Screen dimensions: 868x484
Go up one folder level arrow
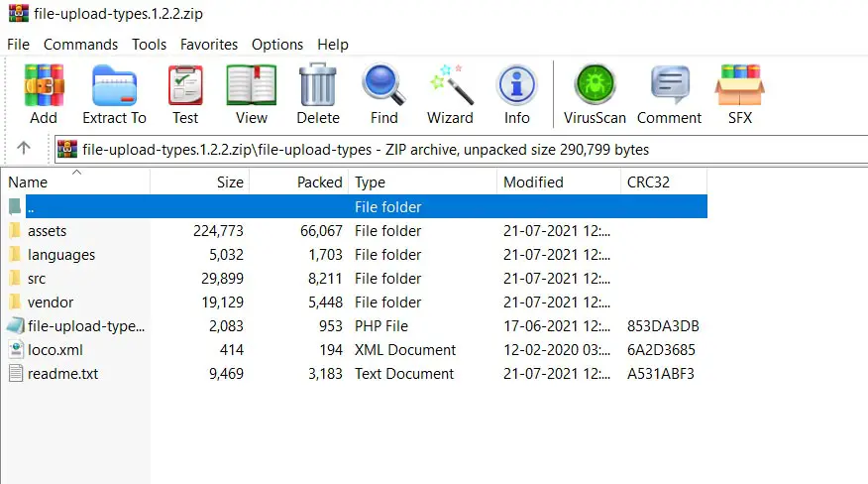(x=23, y=148)
